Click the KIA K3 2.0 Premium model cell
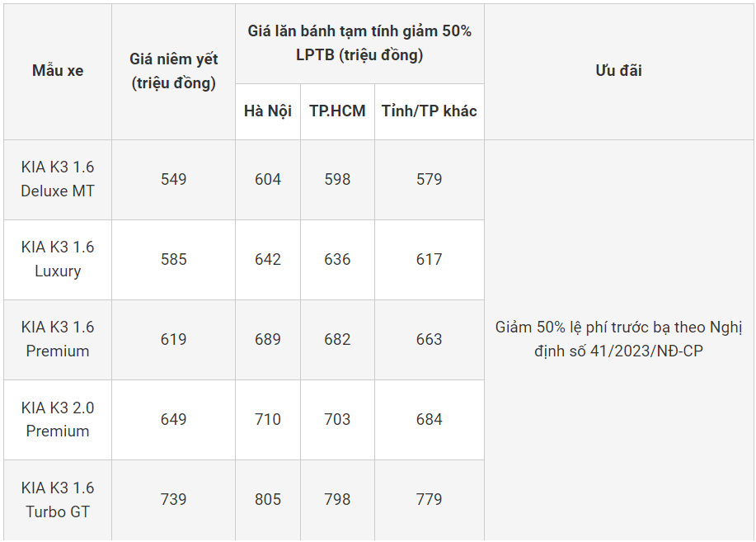Image resolution: width=756 pixels, height=542 pixels. coord(58,419)
